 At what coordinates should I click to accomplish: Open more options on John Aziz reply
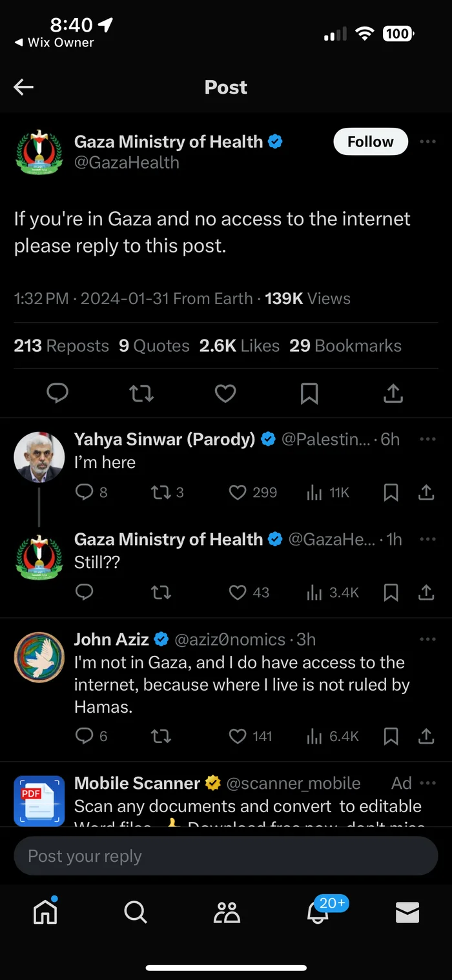427,639
